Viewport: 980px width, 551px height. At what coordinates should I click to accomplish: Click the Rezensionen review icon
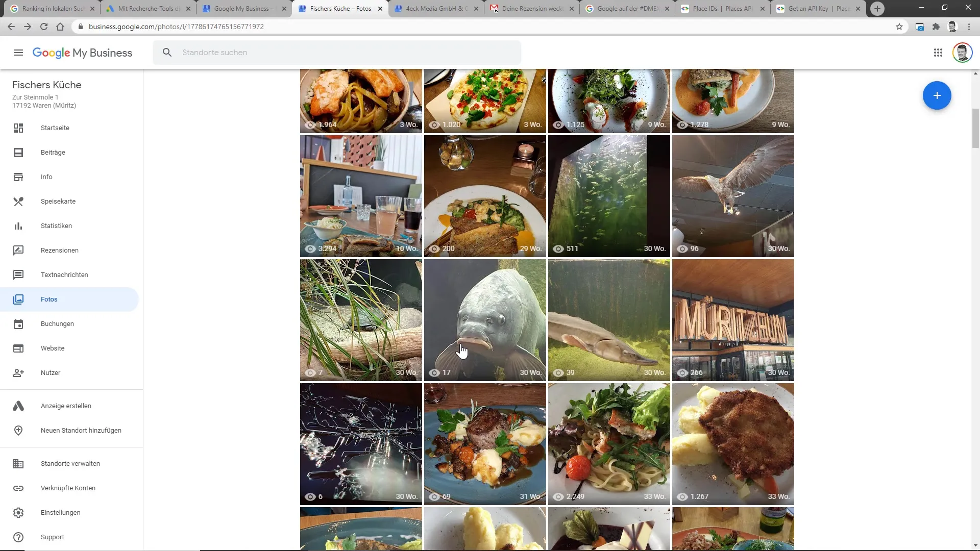click(18, 251)
